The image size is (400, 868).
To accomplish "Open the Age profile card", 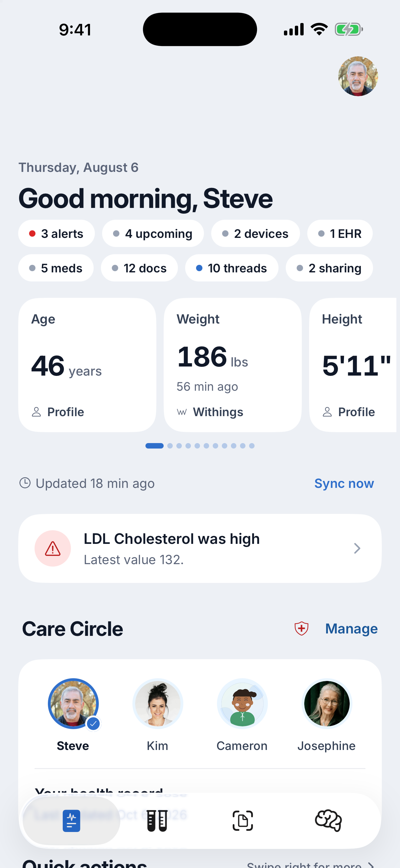I will 87,365.
